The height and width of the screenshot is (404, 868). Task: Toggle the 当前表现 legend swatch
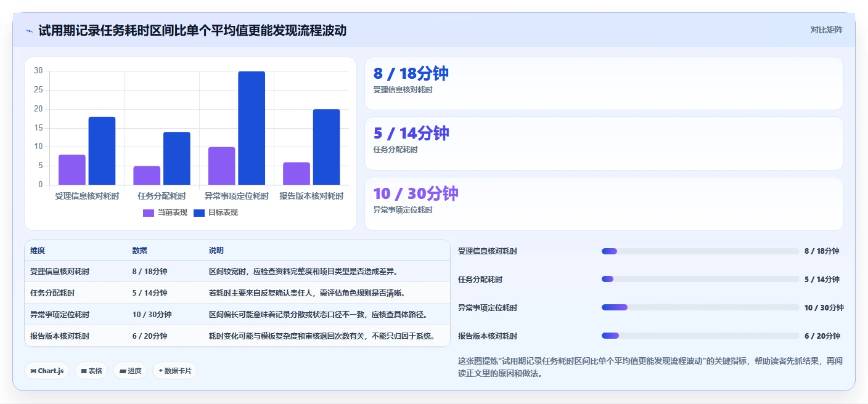(149, 212)
